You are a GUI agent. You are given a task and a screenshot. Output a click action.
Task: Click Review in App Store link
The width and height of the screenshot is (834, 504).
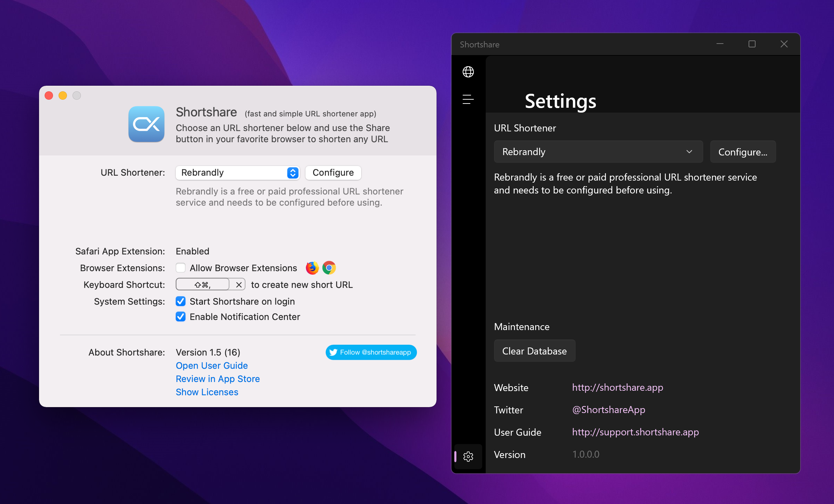(x=218, y=379)
